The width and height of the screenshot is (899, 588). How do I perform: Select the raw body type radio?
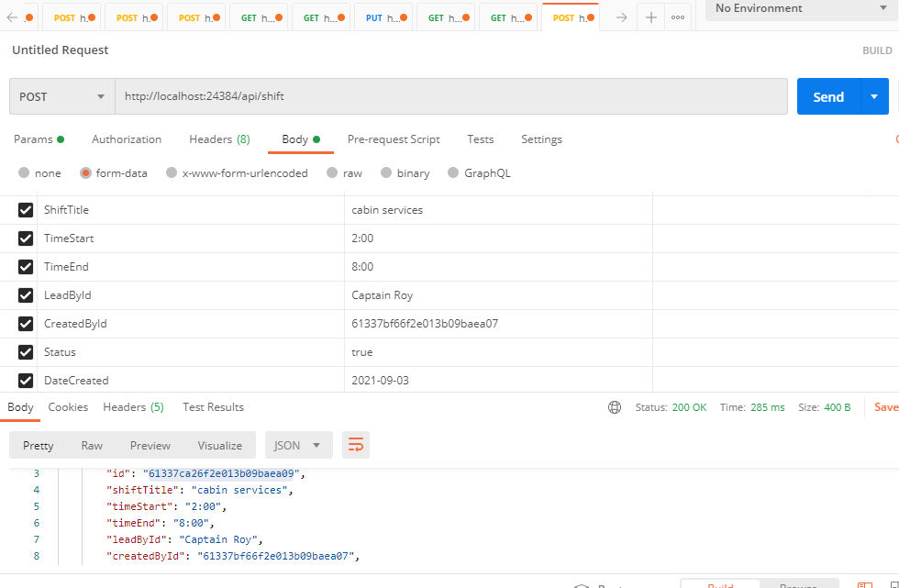[x=332, y=172]
